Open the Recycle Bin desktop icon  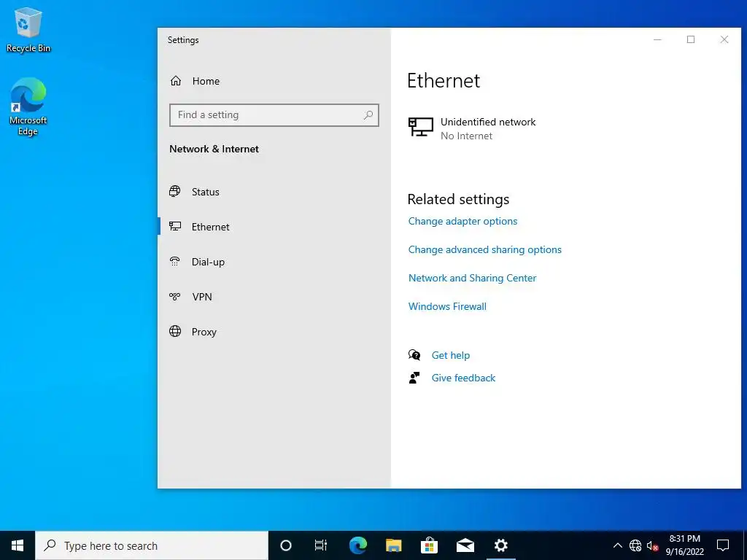[28, 29]
